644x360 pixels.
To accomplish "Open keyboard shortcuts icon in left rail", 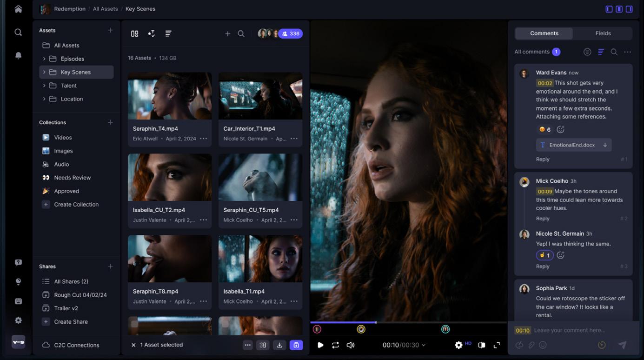I will tap(18, 301).
